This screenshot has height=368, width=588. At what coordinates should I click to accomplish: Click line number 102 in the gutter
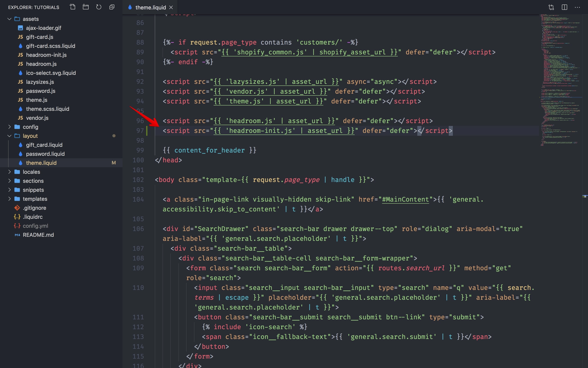[x=138, y=180]
